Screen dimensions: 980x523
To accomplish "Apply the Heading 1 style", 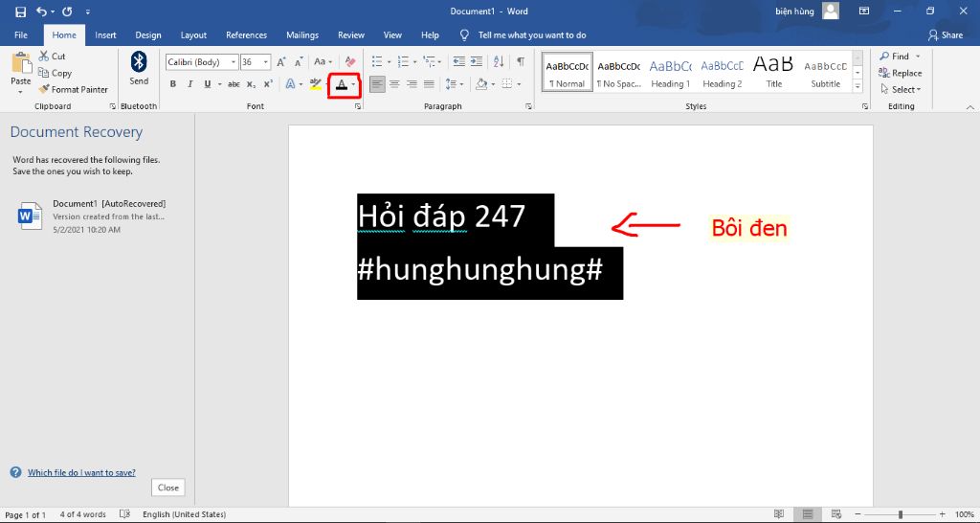I will (671, 72).
